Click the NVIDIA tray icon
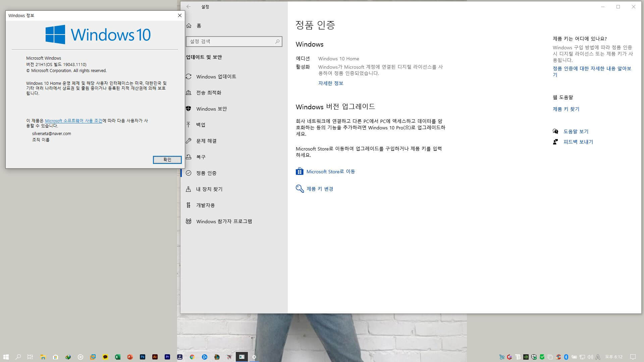644x362 pixels. click(526, 357)
